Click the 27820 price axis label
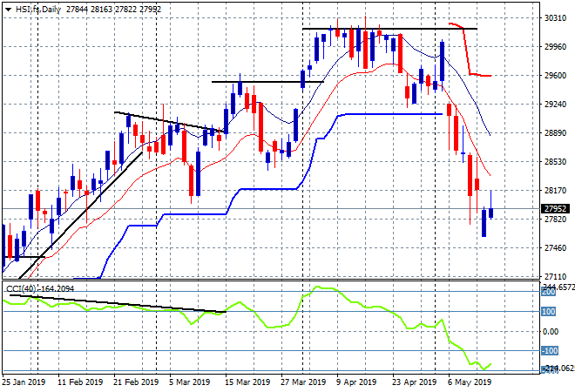This screenshot has height=392, width=575. pyautogui.click(x=555, y=220)
